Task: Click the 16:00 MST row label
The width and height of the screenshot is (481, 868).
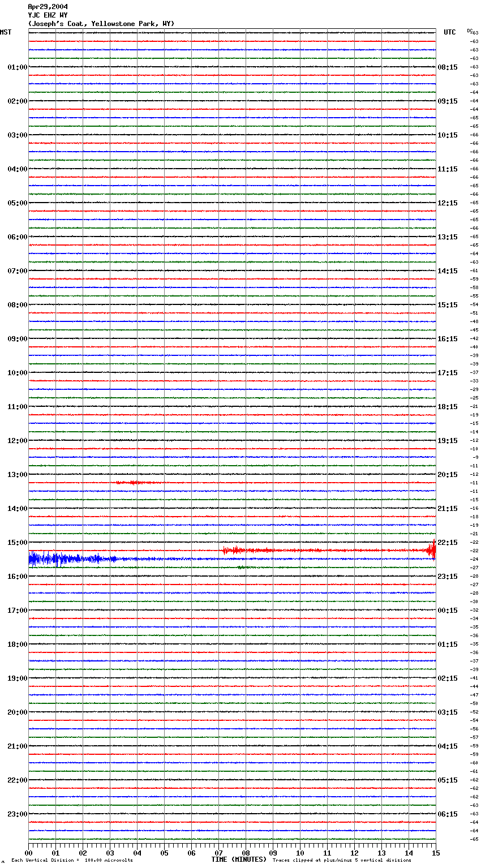Action: click(18, 577)
